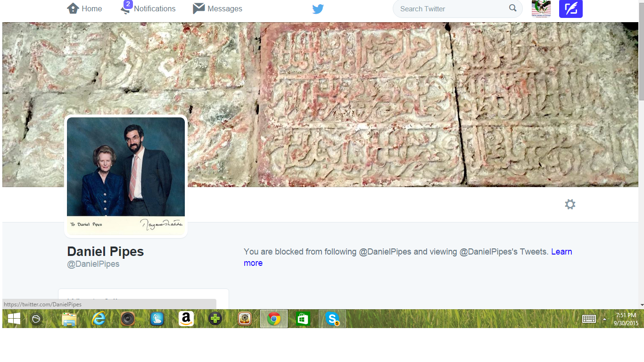Click the @DanielPipes handle
The width and height of the screenshot is (644, 362).
tap(93, 264)
